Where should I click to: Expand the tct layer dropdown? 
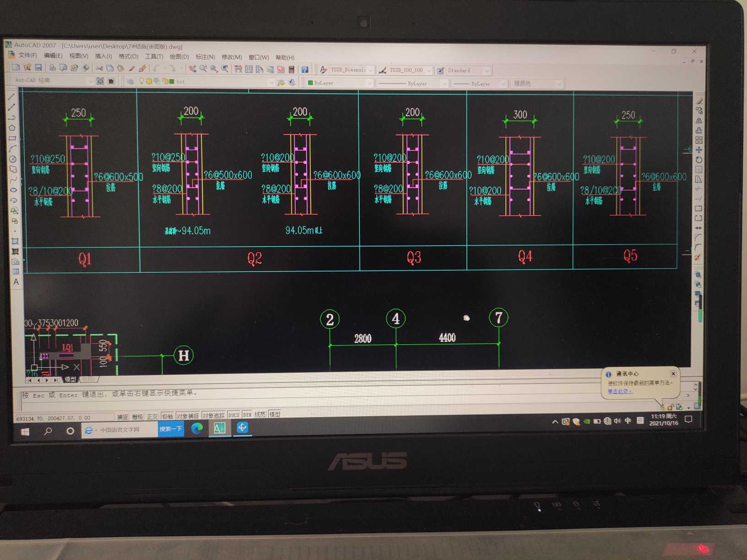coord(271,82)
